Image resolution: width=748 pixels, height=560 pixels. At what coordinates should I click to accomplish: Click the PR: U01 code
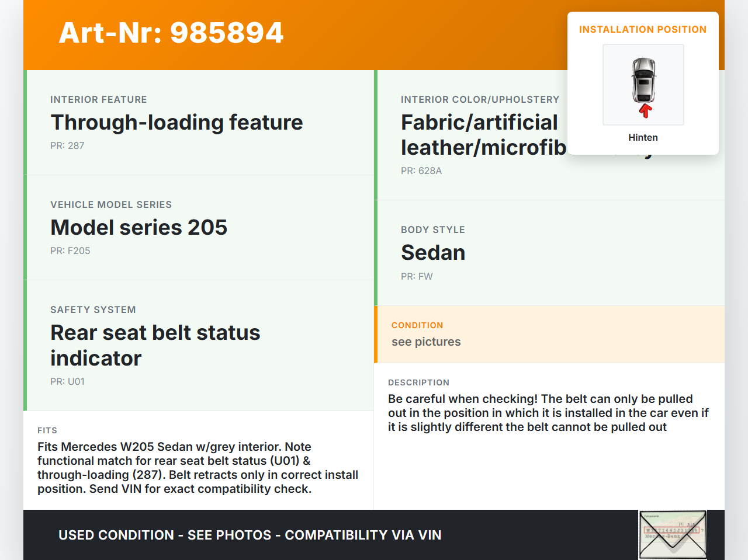click(67, 382)
